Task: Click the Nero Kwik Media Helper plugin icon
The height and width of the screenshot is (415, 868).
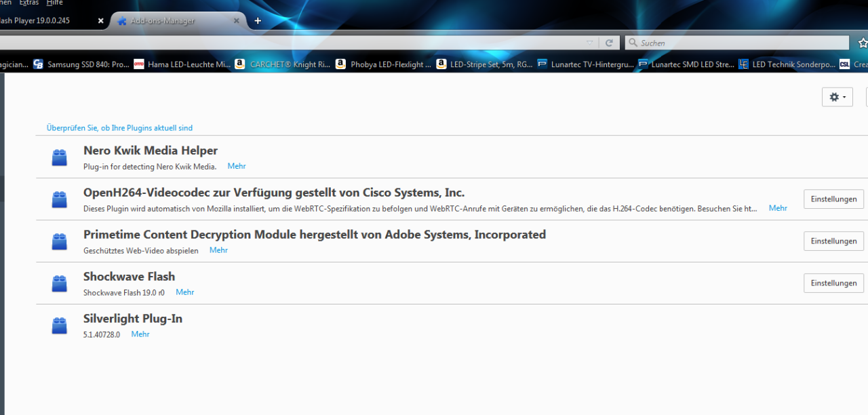Action: [60, 157]
